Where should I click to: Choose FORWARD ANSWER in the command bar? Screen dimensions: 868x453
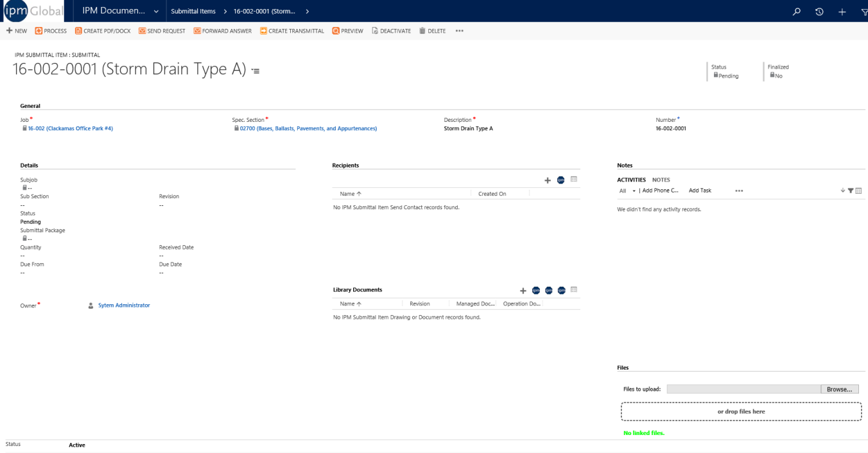pyautogui.click(x=222, y=31)
